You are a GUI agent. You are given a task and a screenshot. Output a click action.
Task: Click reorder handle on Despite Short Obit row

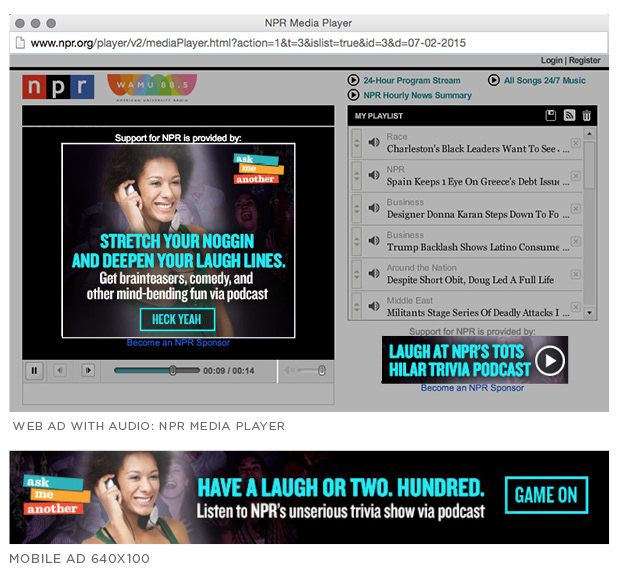[x=356, y=274]
